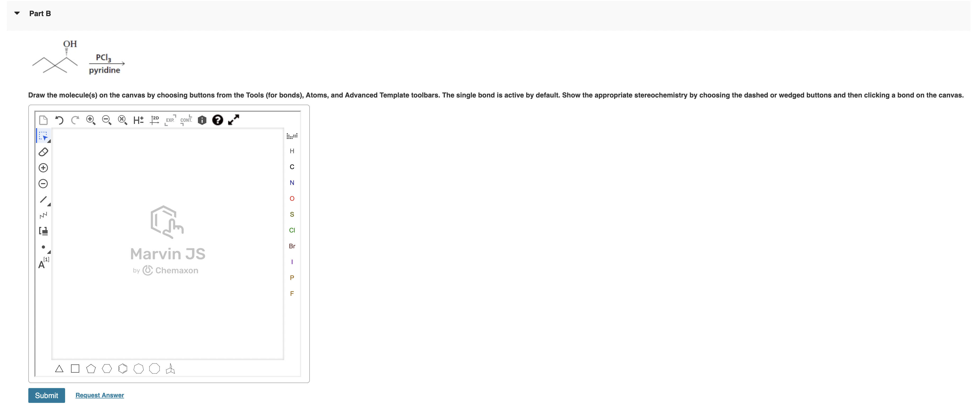The image size is (980, 410).
Task: Pick the Br atom button
Action: 292,246
